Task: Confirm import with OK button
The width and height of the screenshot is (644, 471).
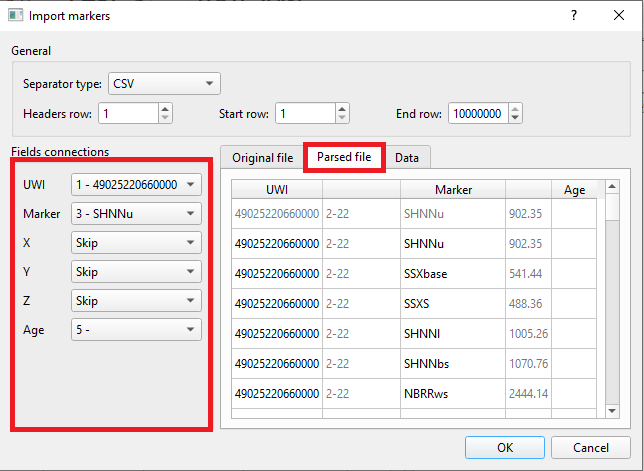Action: pos(505,447)
